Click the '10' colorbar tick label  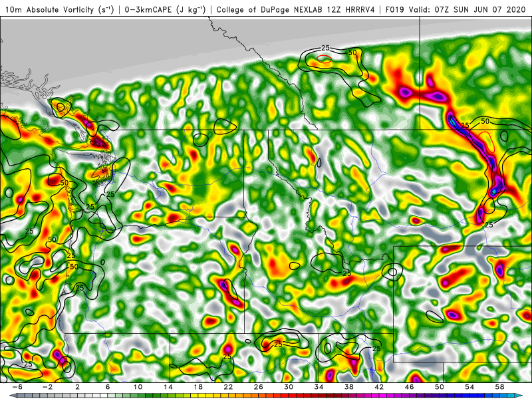tap(138, 387)
